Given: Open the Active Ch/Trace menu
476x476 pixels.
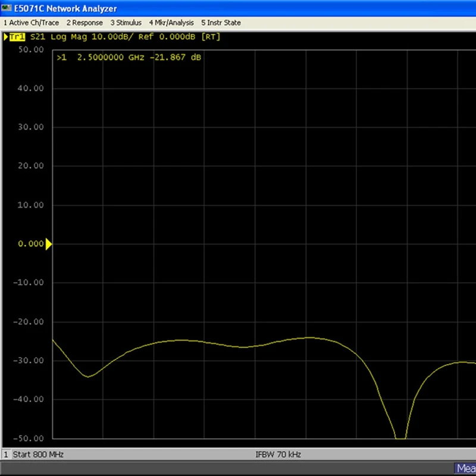Looking at the screenshot, I should [31, 23].
